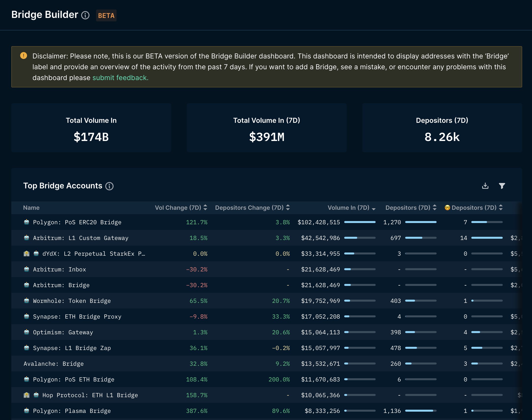Click the 158.7% vol change value

pyautogui.click(x=197, y=395)
